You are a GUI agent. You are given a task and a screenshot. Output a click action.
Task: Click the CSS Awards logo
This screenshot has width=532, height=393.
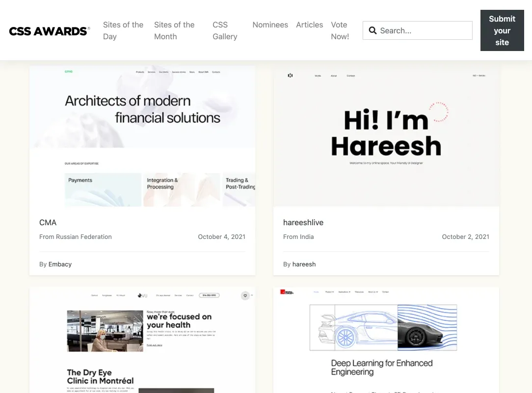click(49, 31)
